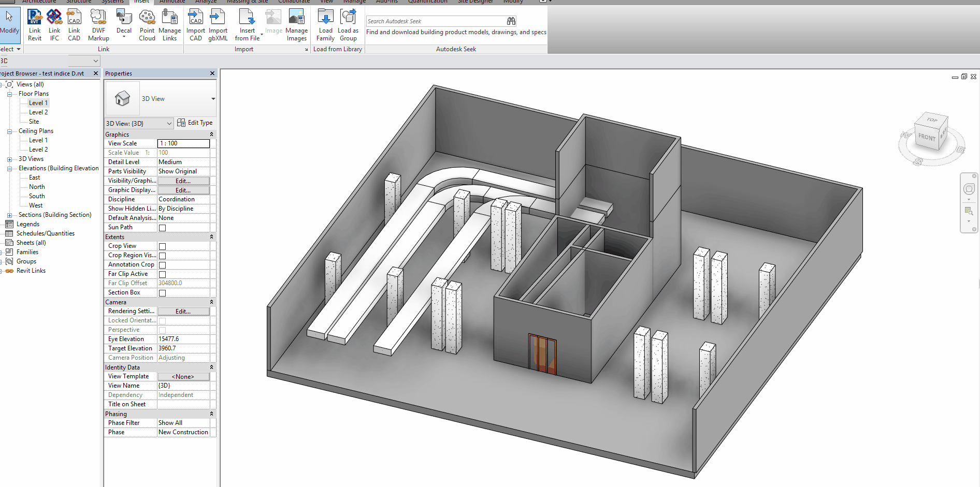Click the Edit Type button

[195, 123]
